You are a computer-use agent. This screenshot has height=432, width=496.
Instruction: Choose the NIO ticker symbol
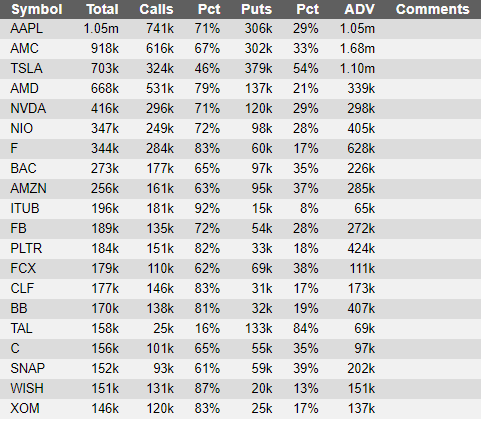(22, 129)
